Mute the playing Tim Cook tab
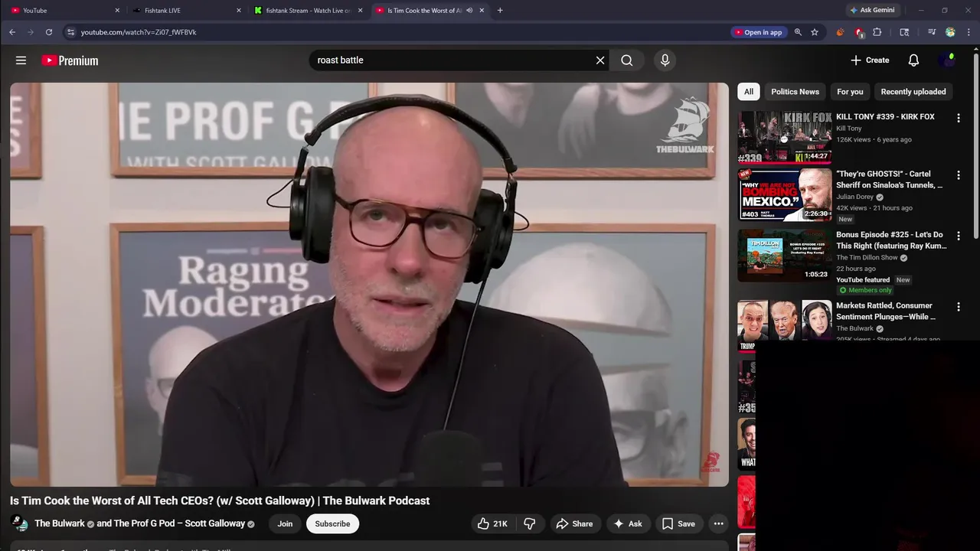 (469, 11)
